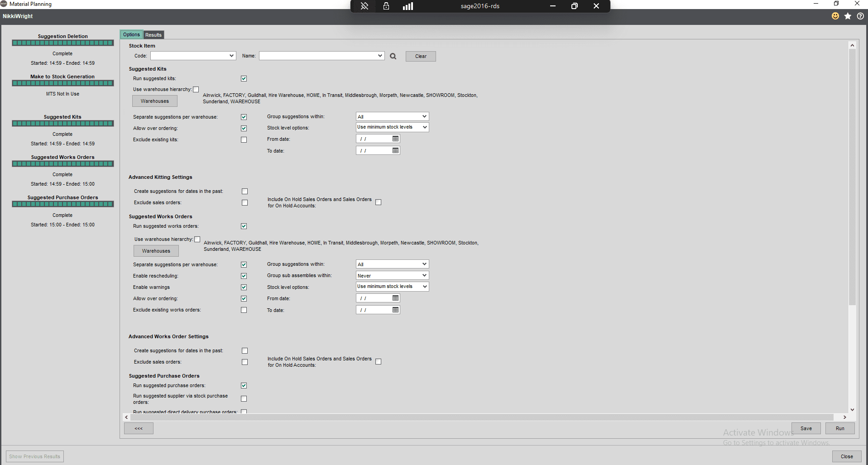The image size is (868, 465).
Task: Open Works Orders From date calendar icon
Action: 395,298
